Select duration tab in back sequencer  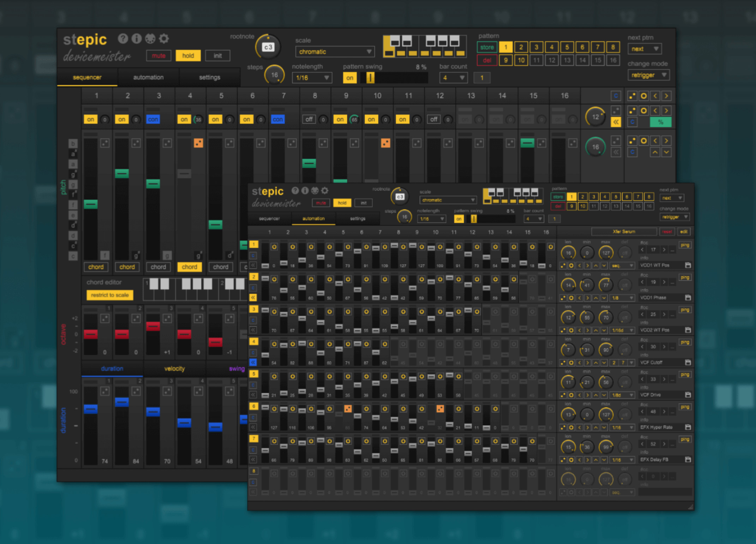click(x=112, y=369)
